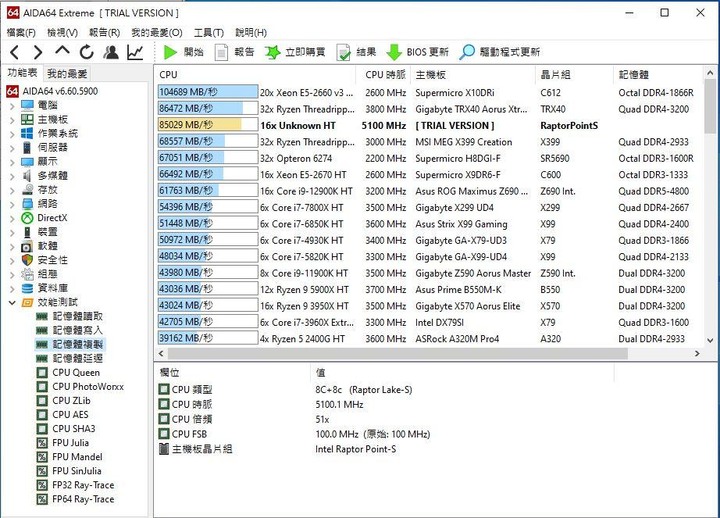Open the 我的最愛(O) menu
The width and height of the screenshot is (720, 518).
pyautogui.click(x=157, y=33)
